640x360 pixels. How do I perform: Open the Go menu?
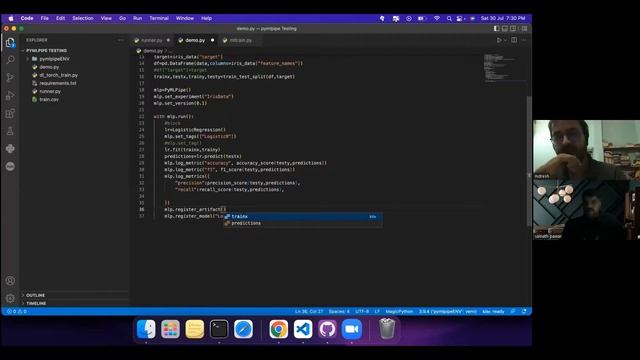[x=122, y=18]
